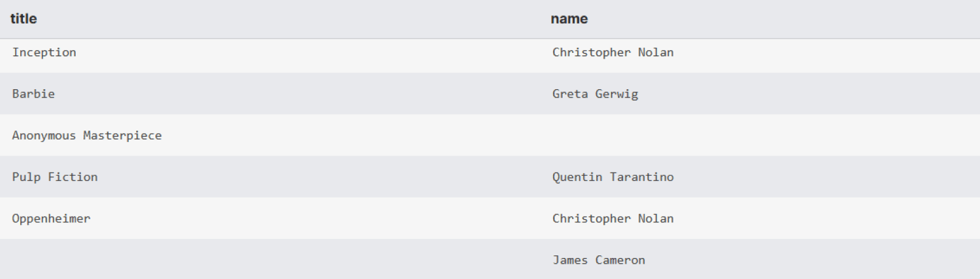Click the name column header

click(x=569, y=19)
